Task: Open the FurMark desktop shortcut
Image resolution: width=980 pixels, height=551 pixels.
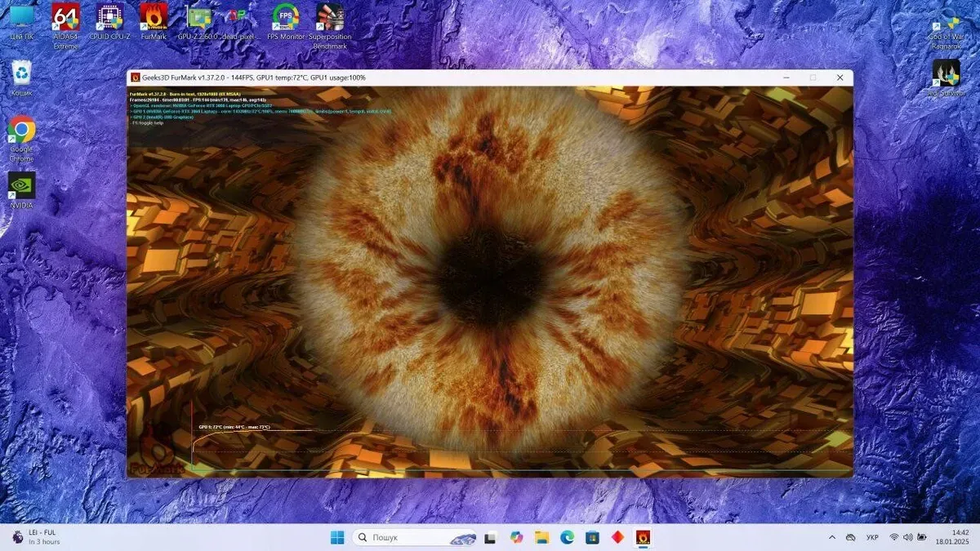Action: pos(154,18)
